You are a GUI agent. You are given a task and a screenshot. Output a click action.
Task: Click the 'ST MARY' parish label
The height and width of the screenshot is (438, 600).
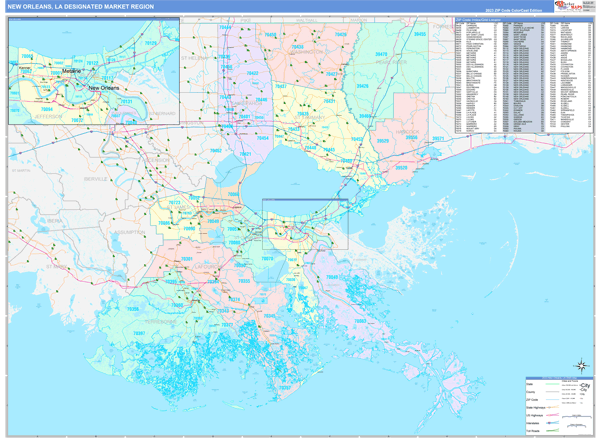57,267
